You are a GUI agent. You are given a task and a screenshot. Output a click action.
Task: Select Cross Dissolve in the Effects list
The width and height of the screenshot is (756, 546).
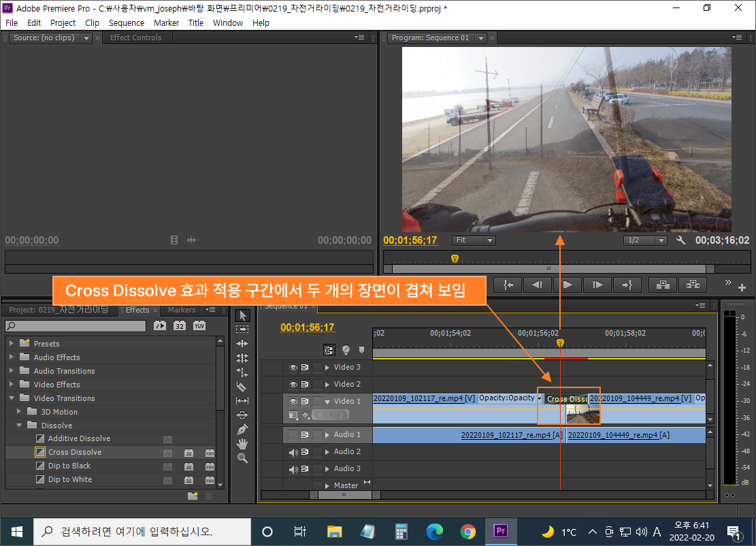click(75, 452)
